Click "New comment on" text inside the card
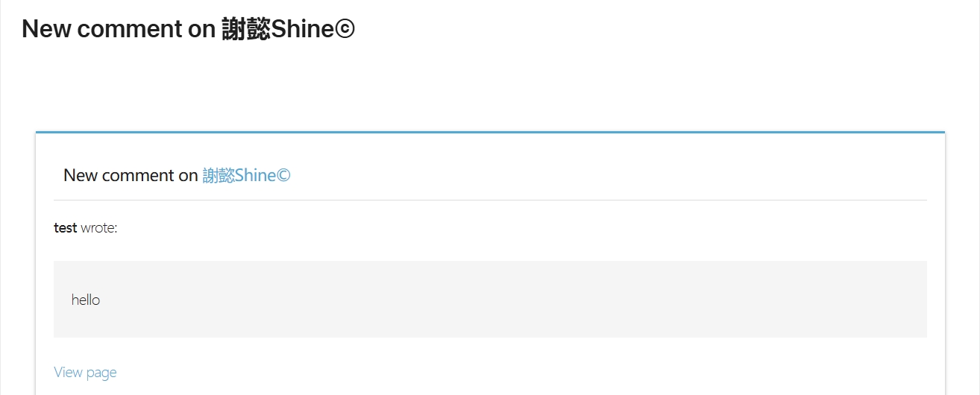Viewport: 980px width, 395px height. click(x=131, y=175)
